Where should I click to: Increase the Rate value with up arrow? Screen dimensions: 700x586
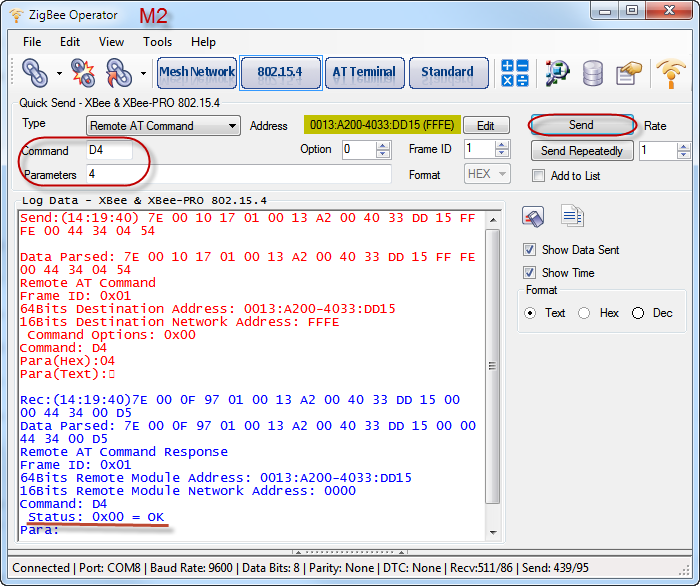(x=683, y=146)
